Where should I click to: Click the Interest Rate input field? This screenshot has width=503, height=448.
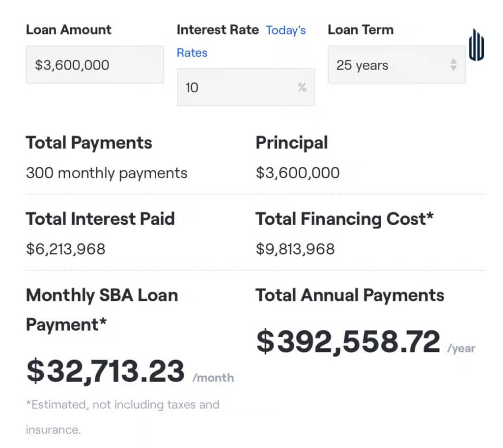pos(246,87)
